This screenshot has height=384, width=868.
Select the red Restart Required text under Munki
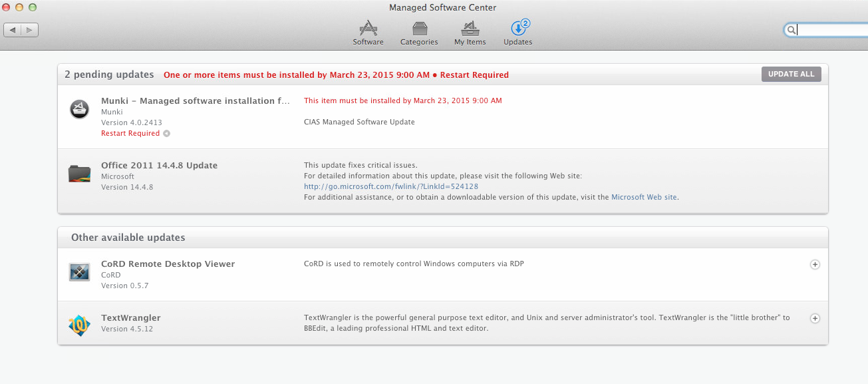tap(130, 133)
